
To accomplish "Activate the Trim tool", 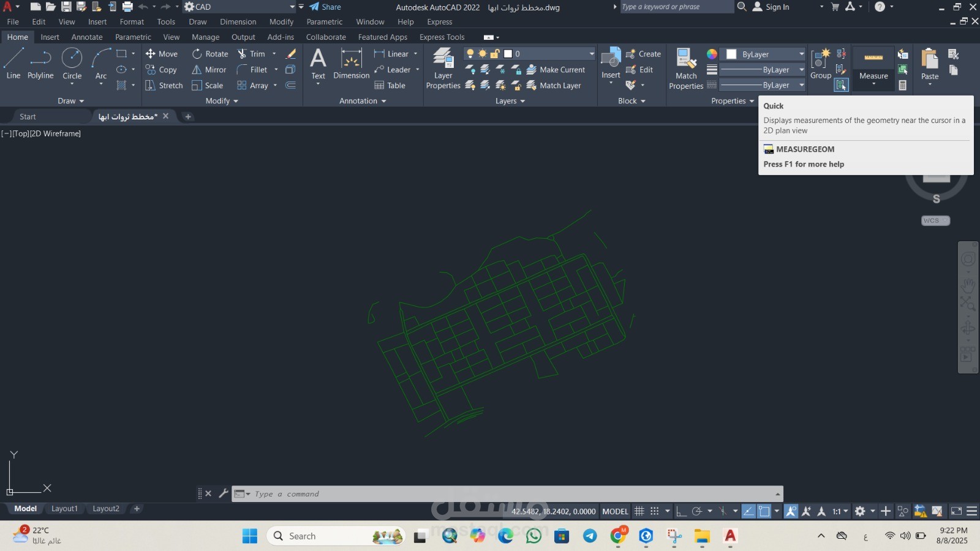I will coord(251,54).
